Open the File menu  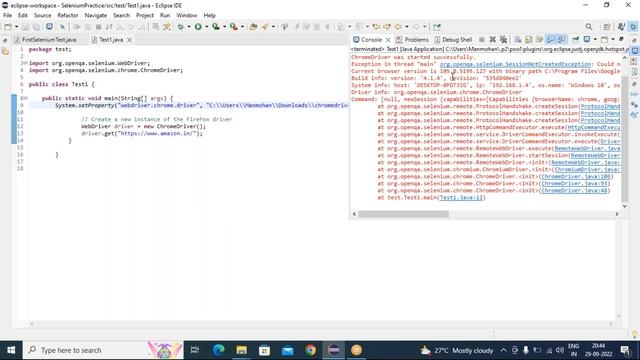tap(7, 15)
